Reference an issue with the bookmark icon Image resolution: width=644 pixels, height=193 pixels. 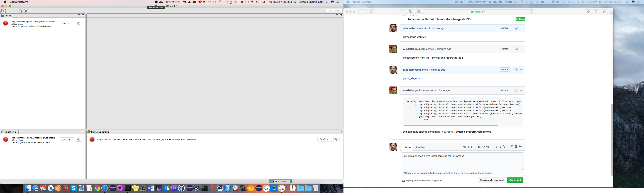(516, 147)
